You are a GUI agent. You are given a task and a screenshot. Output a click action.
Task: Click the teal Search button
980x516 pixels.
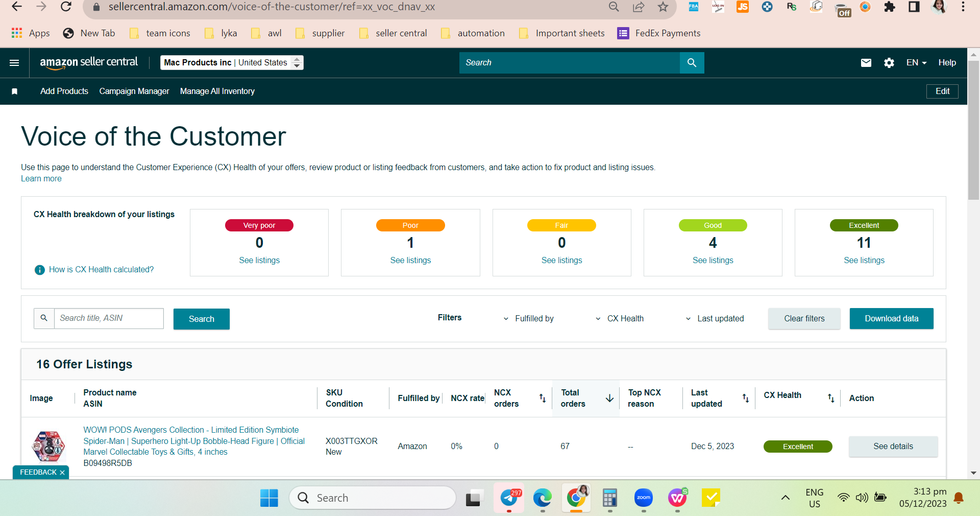tap(202, 319)
